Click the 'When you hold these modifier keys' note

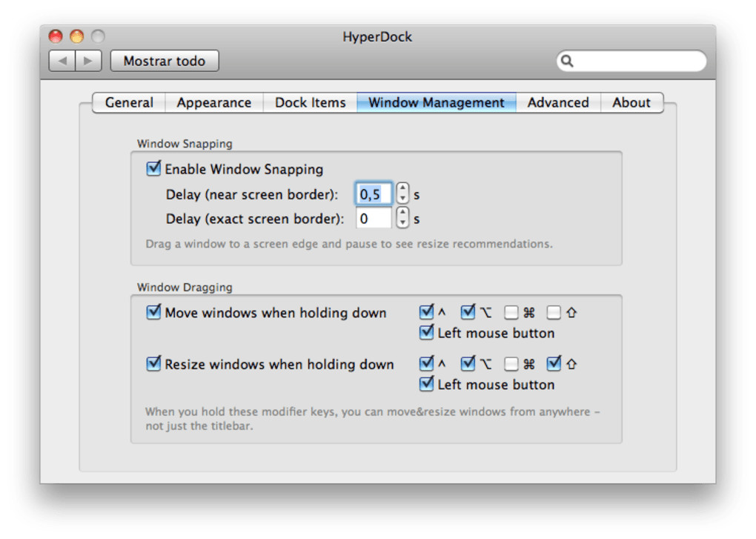pyautogui.click(x=373, y=418)
